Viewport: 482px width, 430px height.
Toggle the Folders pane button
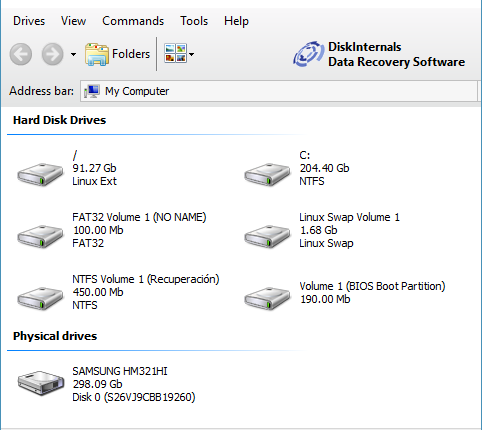[117, 54]
